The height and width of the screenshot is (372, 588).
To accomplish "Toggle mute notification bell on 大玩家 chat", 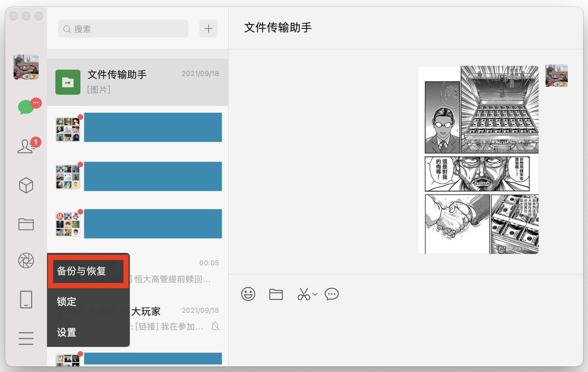I will (216, 326).
